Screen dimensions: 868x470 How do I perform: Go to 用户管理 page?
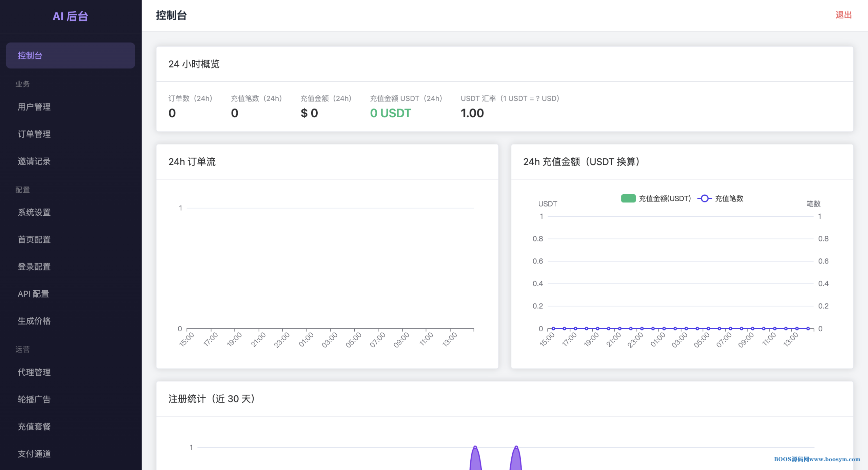(x=34, y=107)
